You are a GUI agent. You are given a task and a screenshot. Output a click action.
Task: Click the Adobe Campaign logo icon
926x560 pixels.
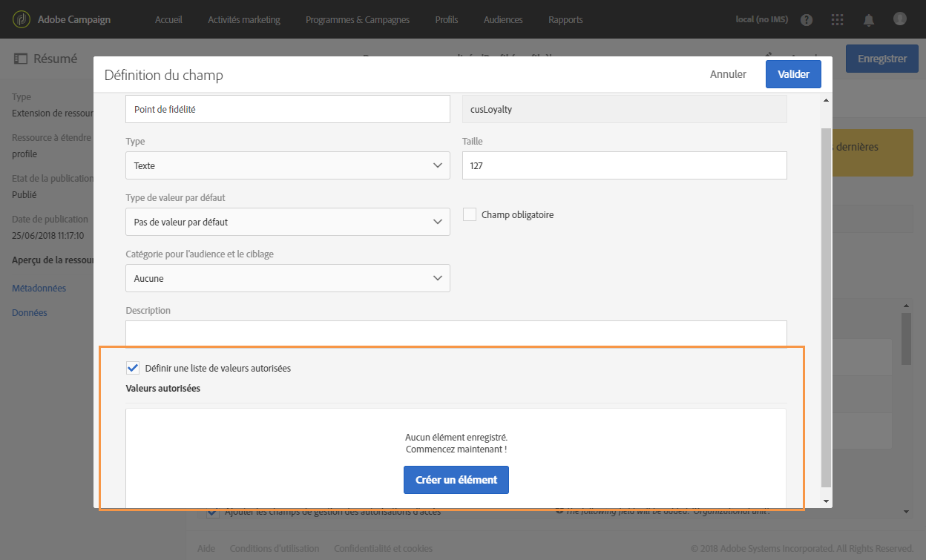tap(22, 19)
